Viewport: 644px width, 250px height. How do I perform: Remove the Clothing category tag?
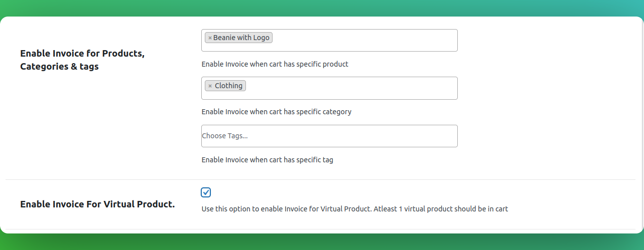click(210, 86)
